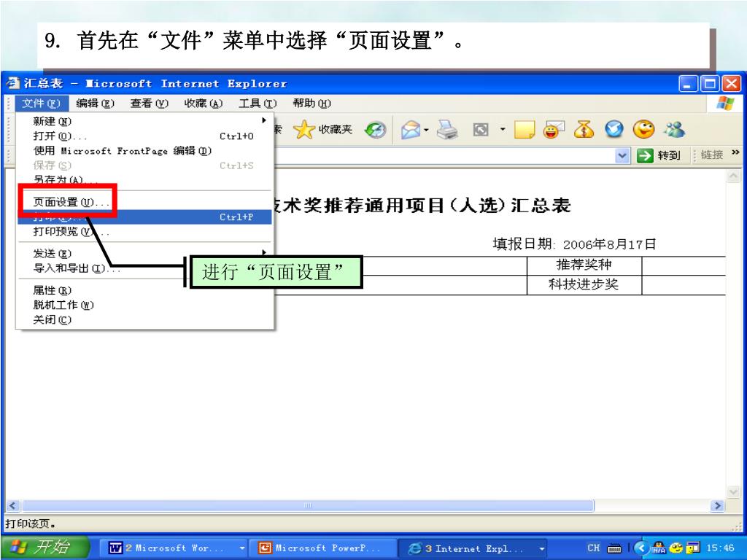This screenshot has width=747, height=560.
Task: Click the horizontal scrollbar left arrow
Action: point(12,506)
